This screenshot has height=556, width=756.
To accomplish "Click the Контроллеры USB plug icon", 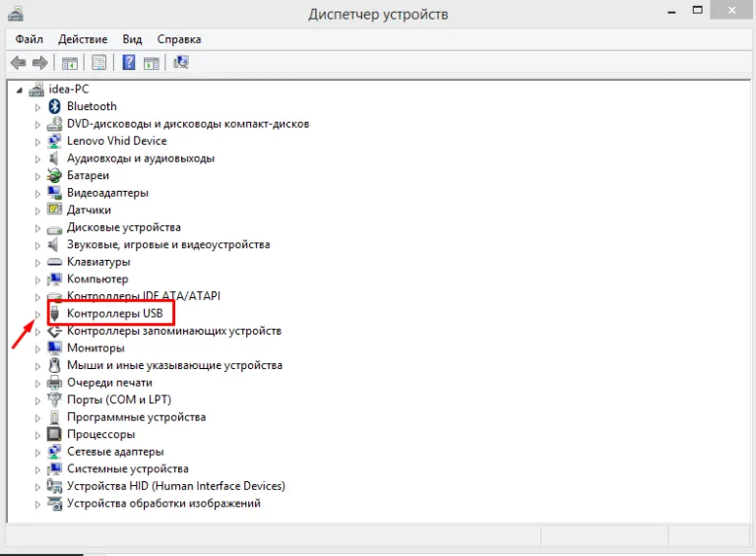I will [x=55, y=314].
